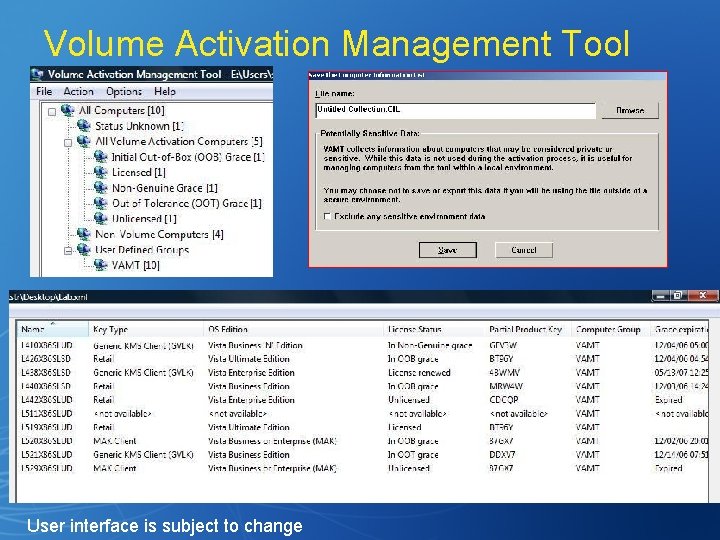The image size is (720, 540).
Task: Click the Non Volume Computers node icon
Action: pyautogui.click(x=84, y=234)
